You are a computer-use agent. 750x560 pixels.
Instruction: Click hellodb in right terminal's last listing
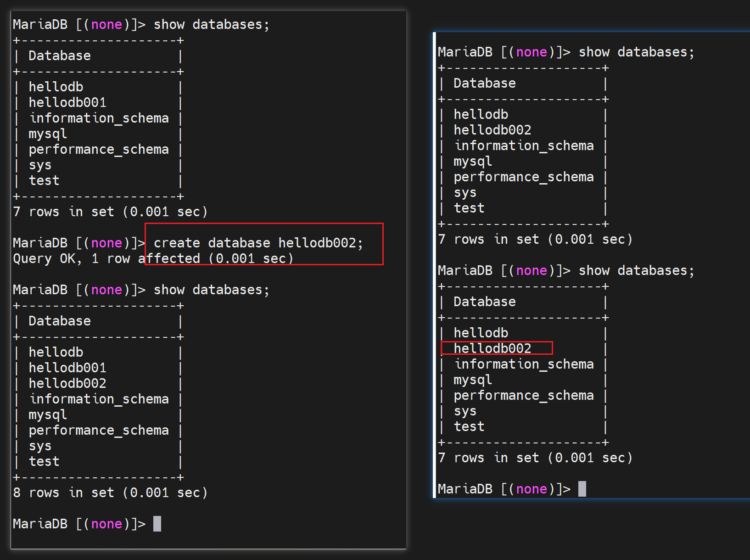click(481, 333)
